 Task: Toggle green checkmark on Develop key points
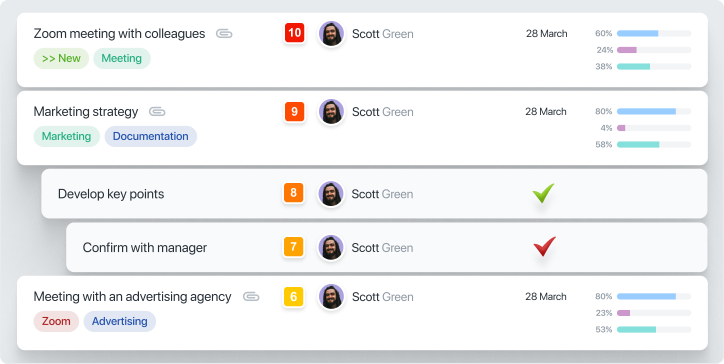[x=543, y=193]
